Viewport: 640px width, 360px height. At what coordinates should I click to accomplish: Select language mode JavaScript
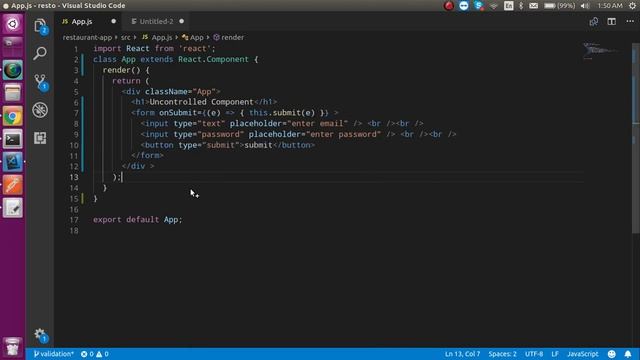(x=582, y=354)
